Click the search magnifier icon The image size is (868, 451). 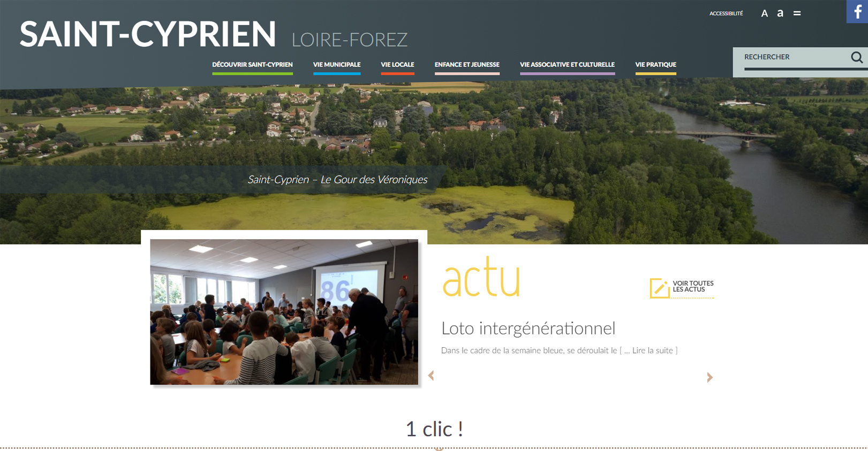857,57
